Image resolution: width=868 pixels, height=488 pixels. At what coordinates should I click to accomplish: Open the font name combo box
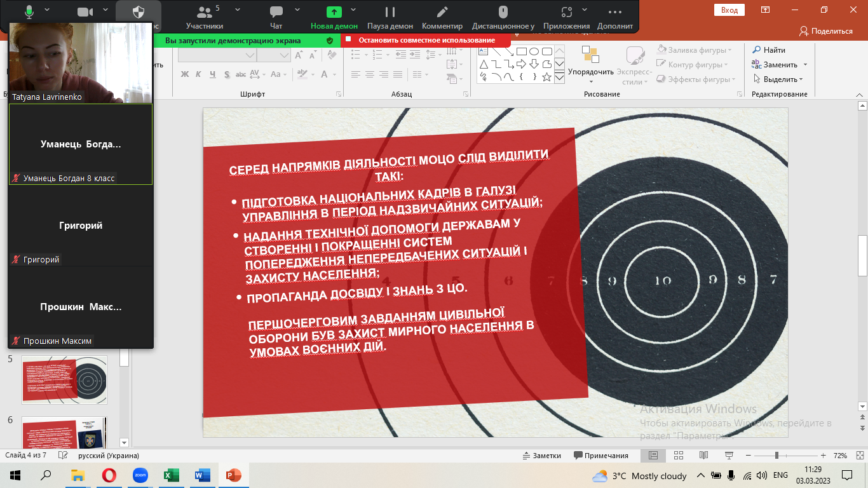[217, 55]
